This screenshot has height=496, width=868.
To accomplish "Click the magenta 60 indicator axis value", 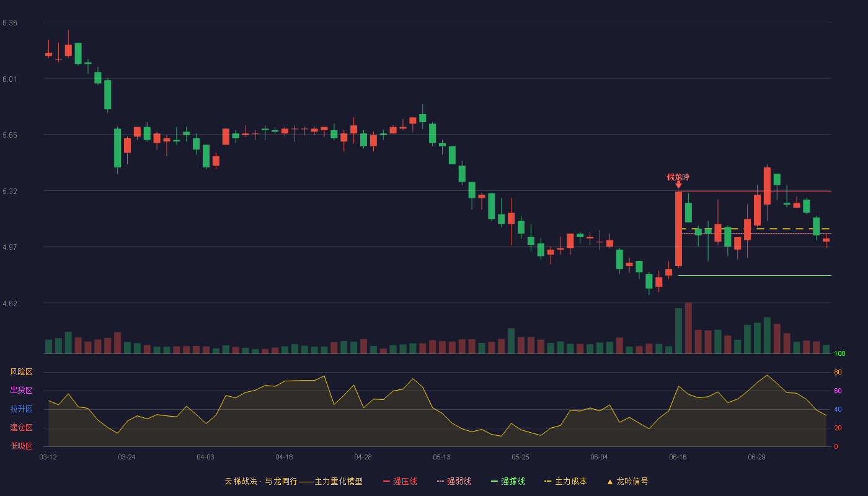I will [x=838, y=391].
